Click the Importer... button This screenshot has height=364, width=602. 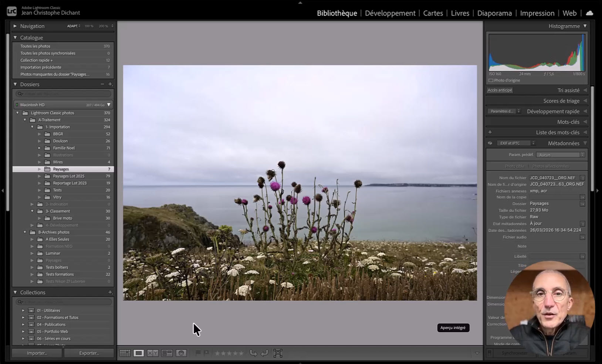point(37,353)
